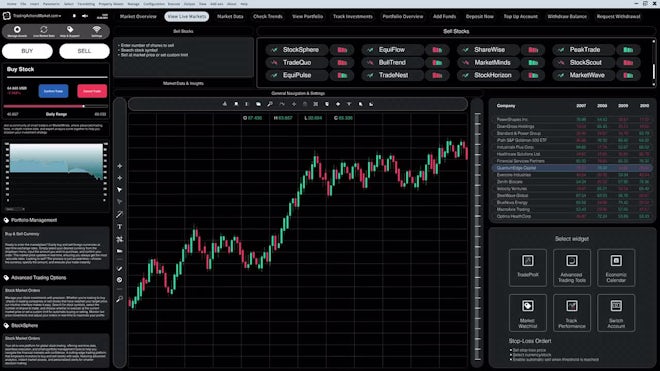Screen dimensions: 660x371
Task: Click the Deposit Now button
Action: point(479,16)
